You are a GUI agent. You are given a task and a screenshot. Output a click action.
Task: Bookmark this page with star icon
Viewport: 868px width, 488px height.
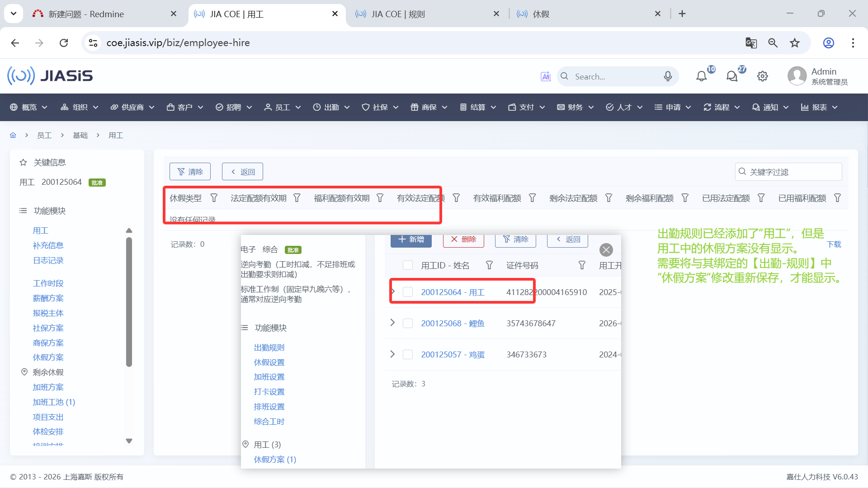[x=795, y=43]
